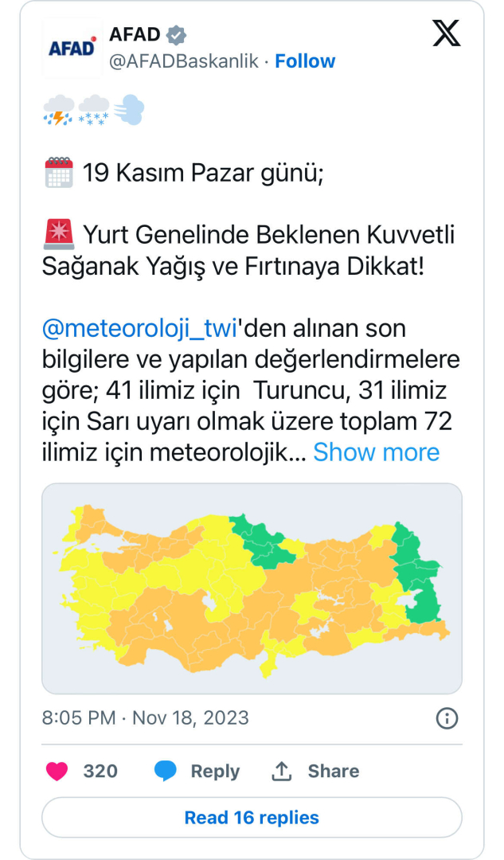Click the AFAD profile logo avatar
This screenshot has height=860, width=504.
coord(72,48)
